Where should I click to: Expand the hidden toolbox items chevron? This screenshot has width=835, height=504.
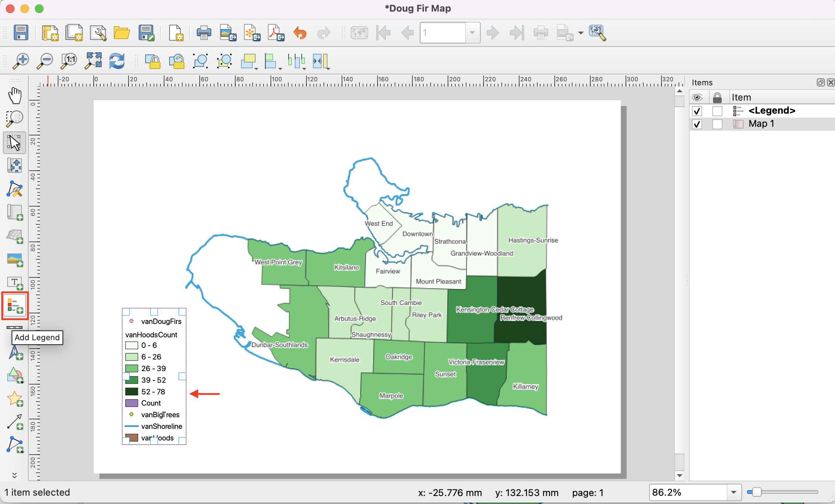pos(15,475)
